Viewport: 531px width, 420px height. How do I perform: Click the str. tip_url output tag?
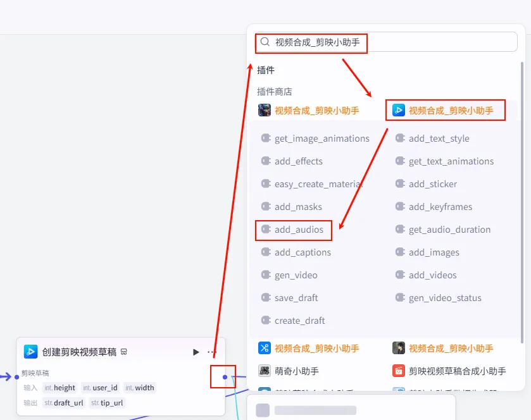pos(107,403)
